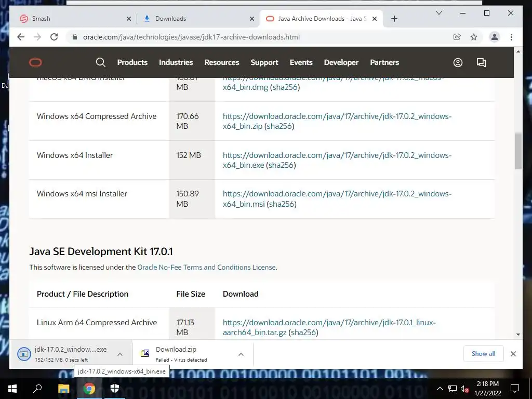Click the page vertical scrollbar thumb

click(518, 151)
